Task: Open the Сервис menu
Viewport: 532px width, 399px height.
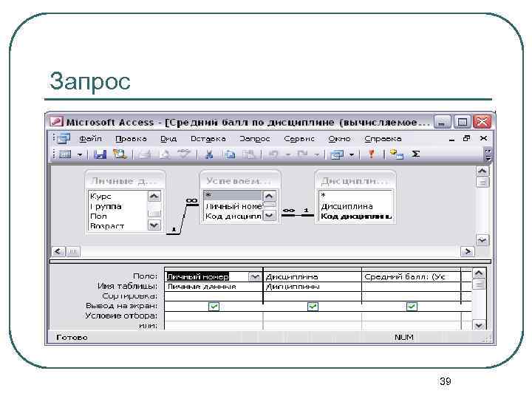Action: [299, 139]
